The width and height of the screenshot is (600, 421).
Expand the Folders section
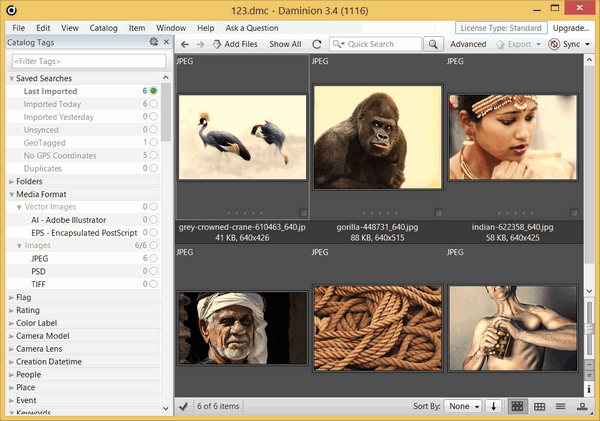coord(11,182)
